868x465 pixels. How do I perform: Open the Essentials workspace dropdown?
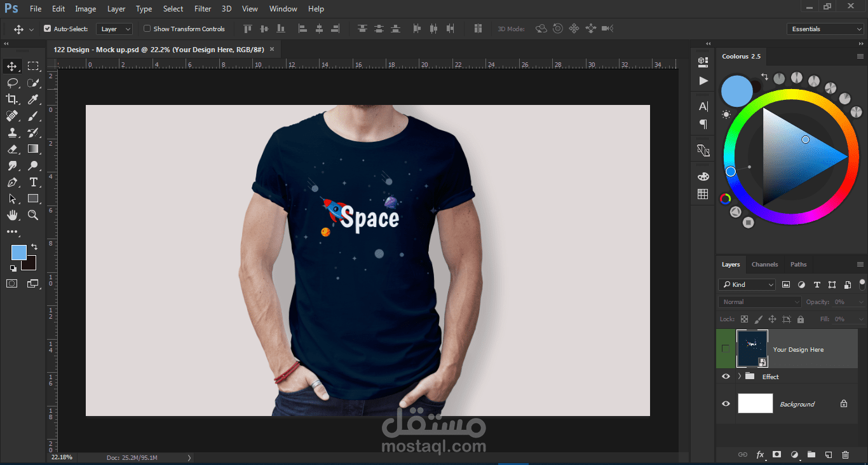coord(824,29)
